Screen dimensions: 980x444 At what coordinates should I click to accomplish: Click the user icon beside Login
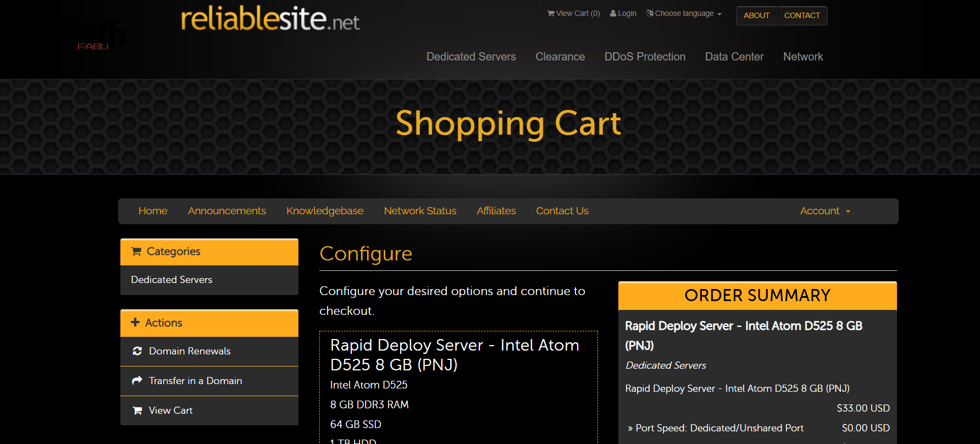[x=613, y=14]
